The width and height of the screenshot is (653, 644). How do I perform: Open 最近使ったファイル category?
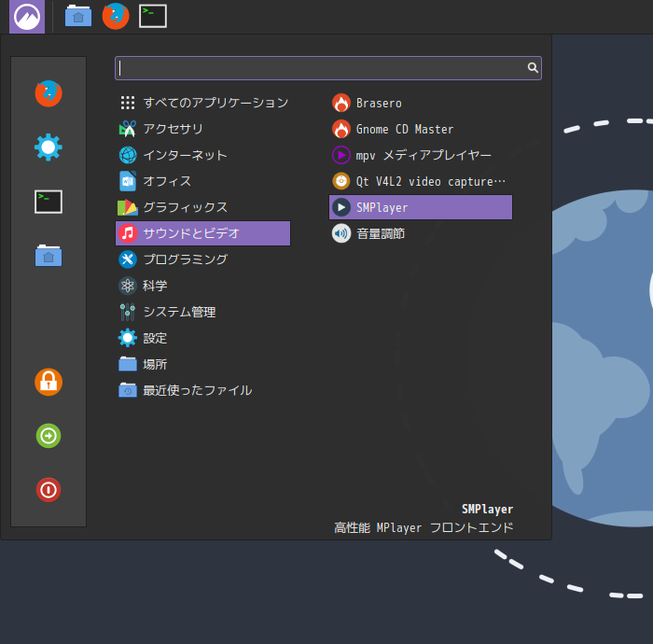pyautogui.click(x=202, y=390)
